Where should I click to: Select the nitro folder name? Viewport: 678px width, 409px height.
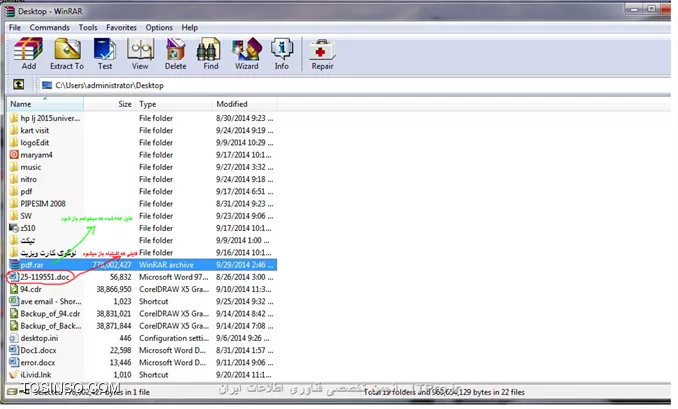29,179
